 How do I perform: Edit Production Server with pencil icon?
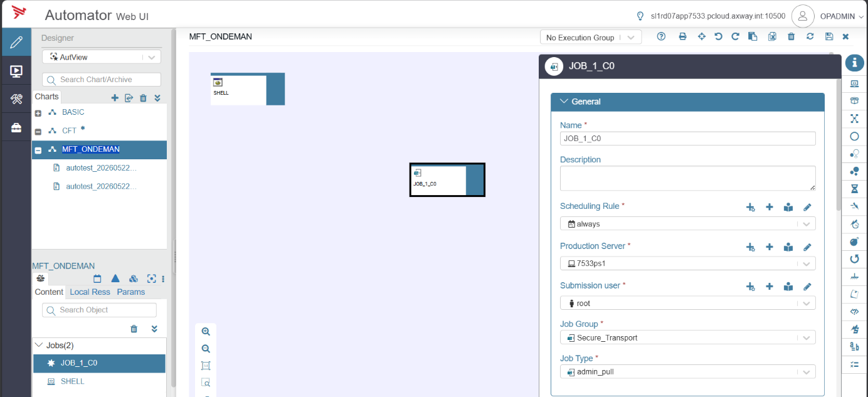pos(807,247)
